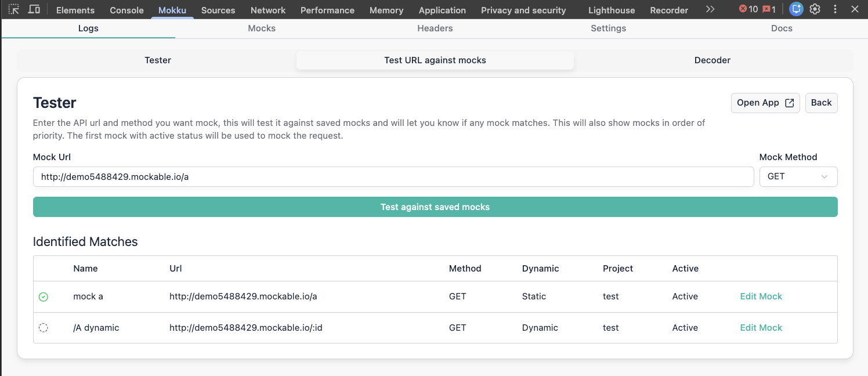Open DevTools errors counter showing 10
The height and width of the screenshot is (376, 868).
748,9
